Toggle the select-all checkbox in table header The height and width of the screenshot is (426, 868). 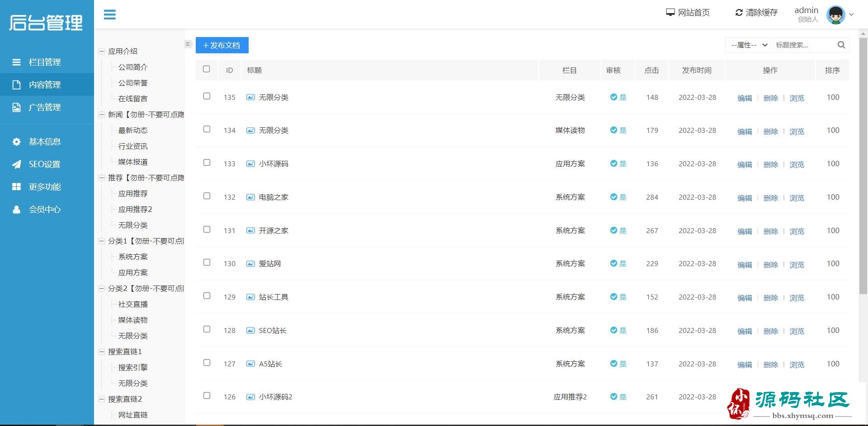[207, 69]
